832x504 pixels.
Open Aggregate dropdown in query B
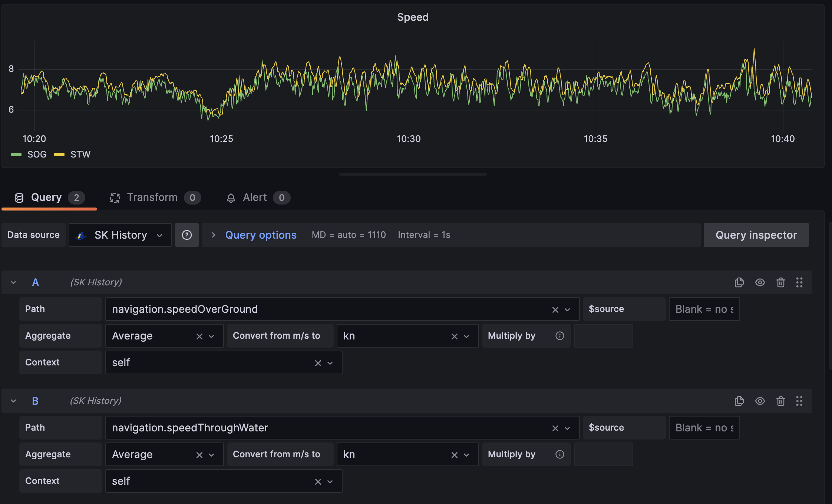pos(211,455)
